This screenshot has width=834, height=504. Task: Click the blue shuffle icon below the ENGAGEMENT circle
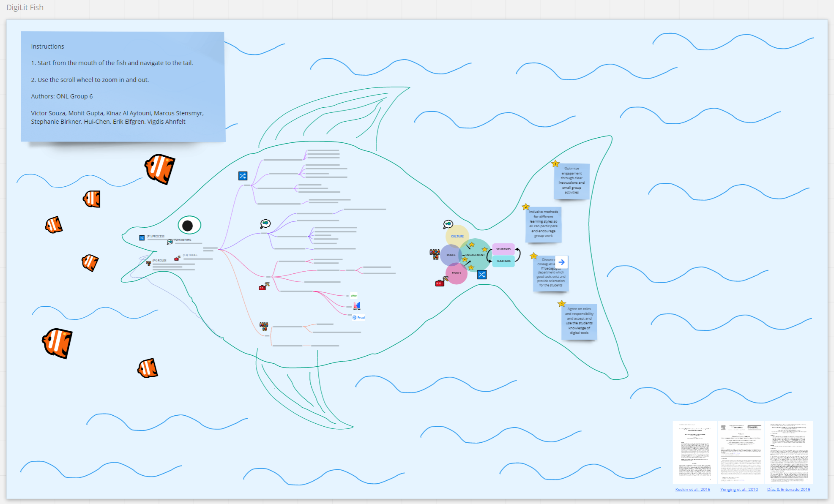[x=482, y=275]
